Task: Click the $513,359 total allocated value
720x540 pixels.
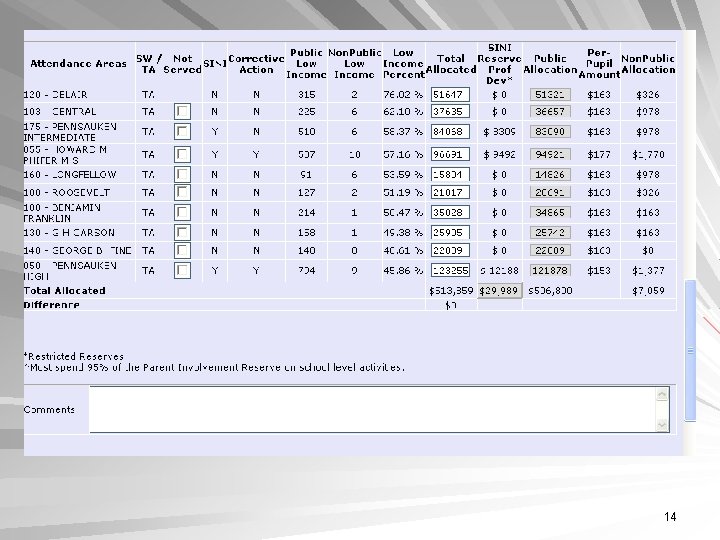Action: click(x=451, y=291)
